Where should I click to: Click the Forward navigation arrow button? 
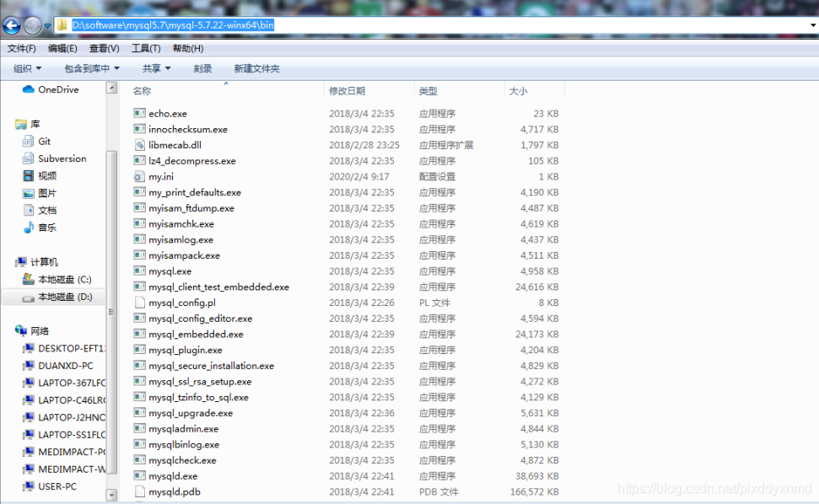(32, 25)
